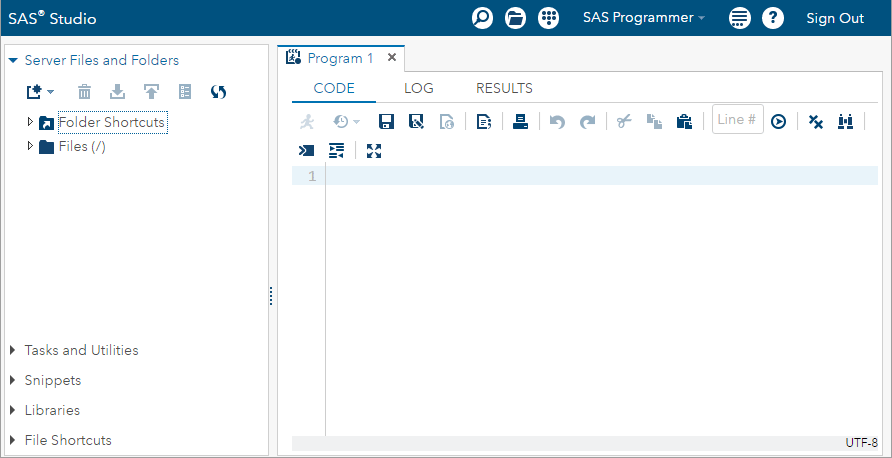Click the paste clipboard icon
Screen dimensions: 892x458
pos(684,121)
